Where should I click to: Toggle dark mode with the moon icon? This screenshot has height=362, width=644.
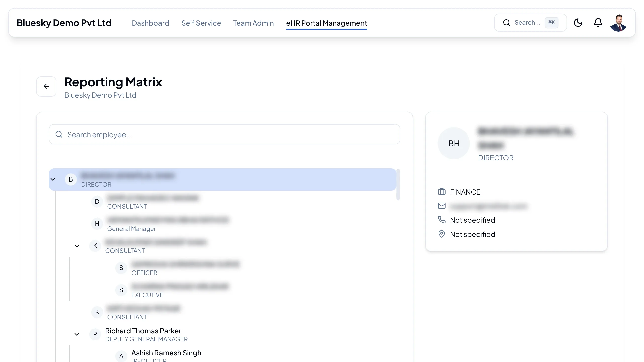click(x=578, y=23)
